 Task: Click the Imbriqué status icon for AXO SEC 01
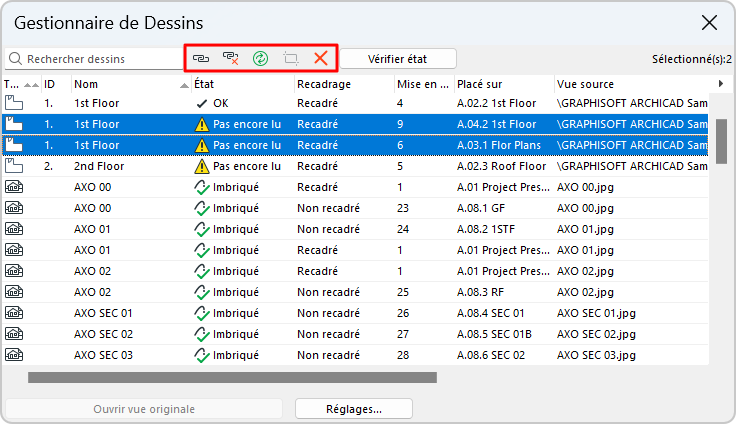[x=201, y=313]
